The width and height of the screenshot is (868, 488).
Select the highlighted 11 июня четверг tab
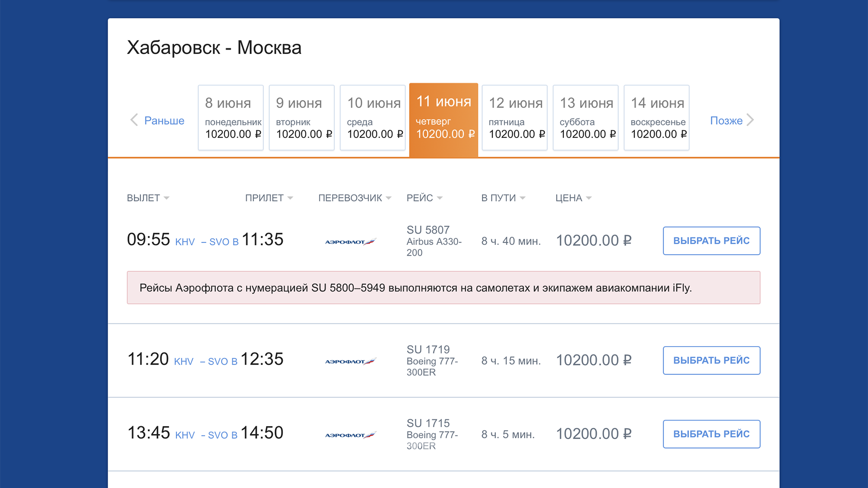[443, 117]
